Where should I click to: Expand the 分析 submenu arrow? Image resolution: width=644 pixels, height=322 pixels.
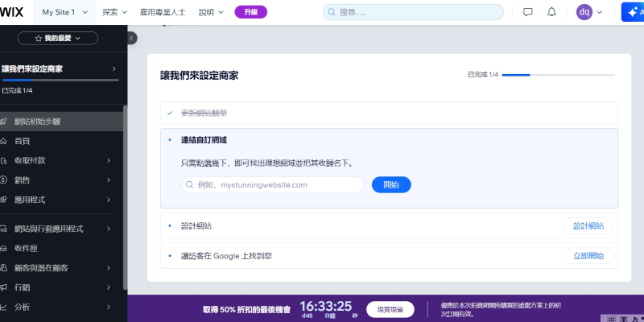tap(109, 307)
